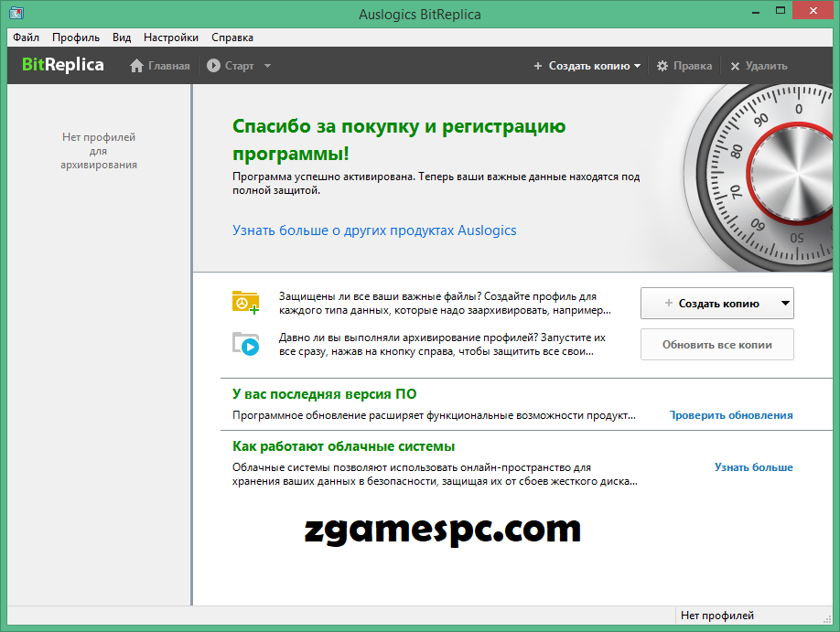Open the Профиль menu
The height and width of the screenshot is (632, 840).
[76, 37]
